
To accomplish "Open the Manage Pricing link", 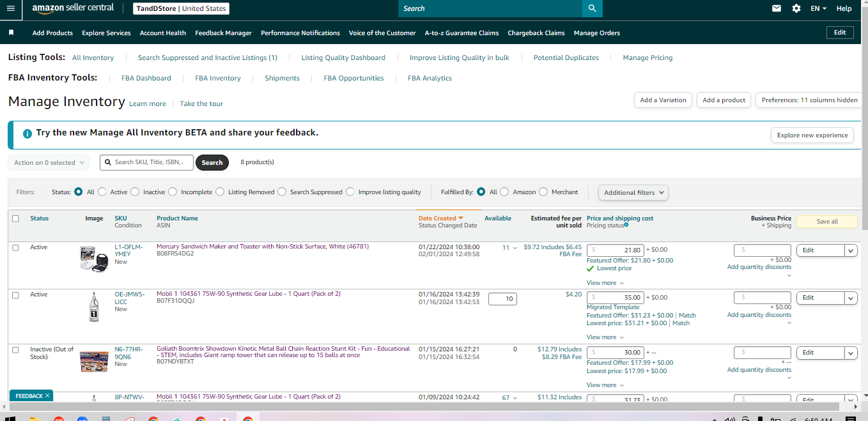I will tap(647, 57).
